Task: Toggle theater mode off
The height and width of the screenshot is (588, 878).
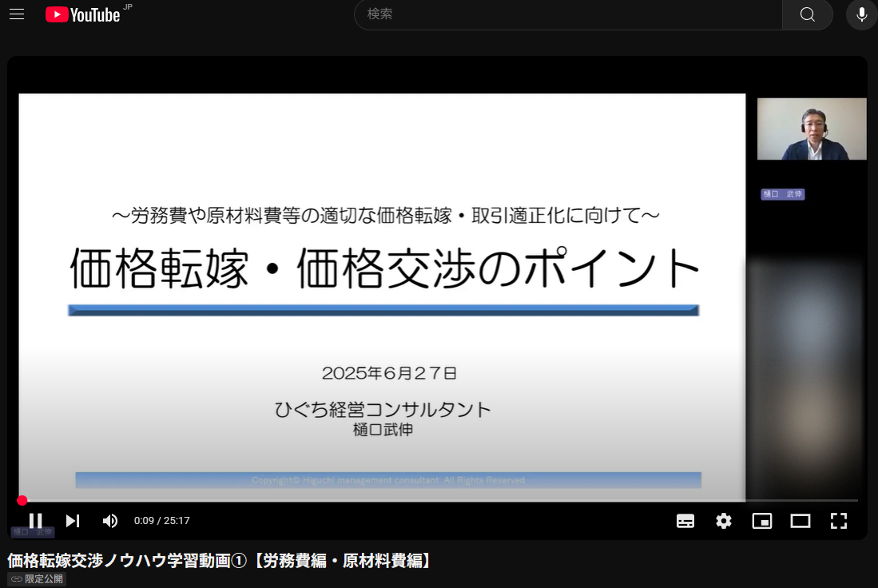Action: click(x=801, y=520)
